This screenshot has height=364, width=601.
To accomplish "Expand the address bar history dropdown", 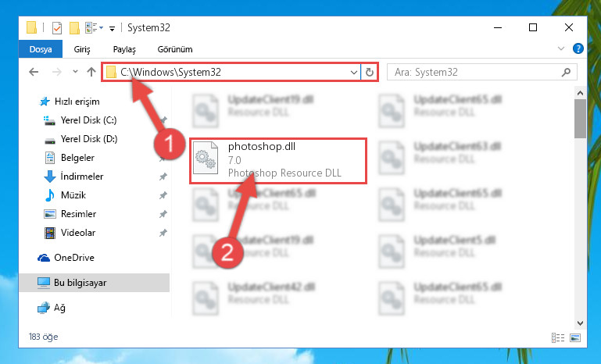I will [x=354, y=73].
